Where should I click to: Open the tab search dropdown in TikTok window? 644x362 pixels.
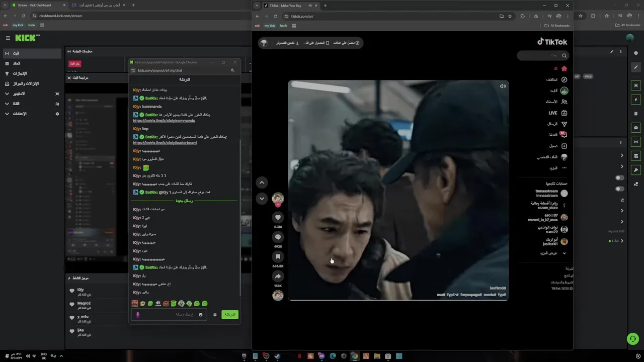click(x=257, y=6)
